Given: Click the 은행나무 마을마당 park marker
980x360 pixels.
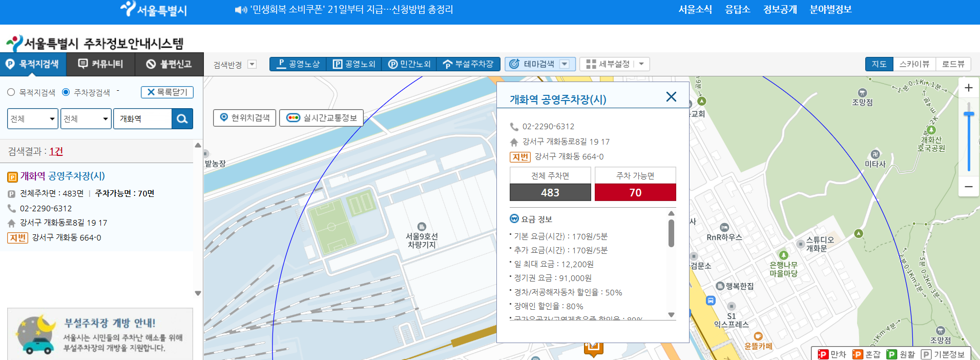Looking at the screenshot, I should [x=783, y=255].
